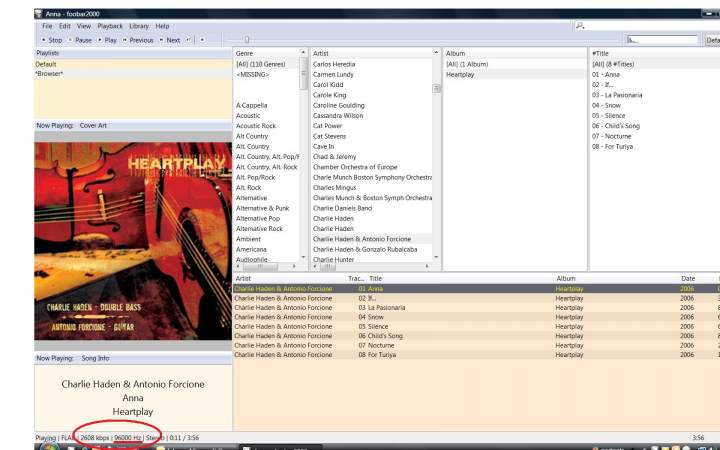Click Genre list scroll-down arrow
This screenshot has width=720, height=450.
[x=303, y=257]
